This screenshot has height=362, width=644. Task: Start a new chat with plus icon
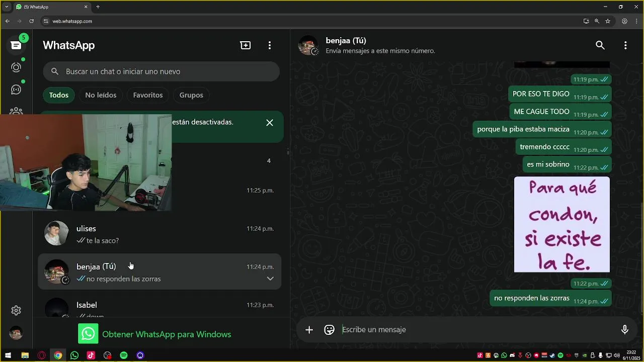(246, 45)
